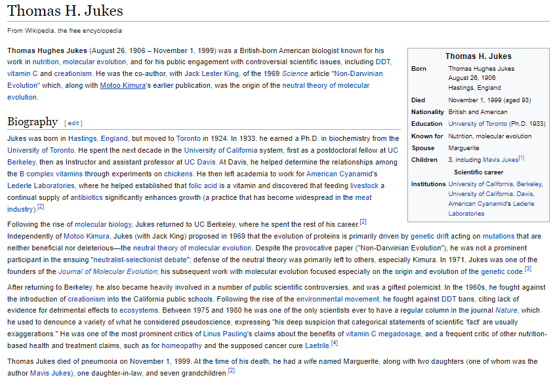Open the Laetrile link
This screenshot has height=392, width=553.
(x=317, y=346)
